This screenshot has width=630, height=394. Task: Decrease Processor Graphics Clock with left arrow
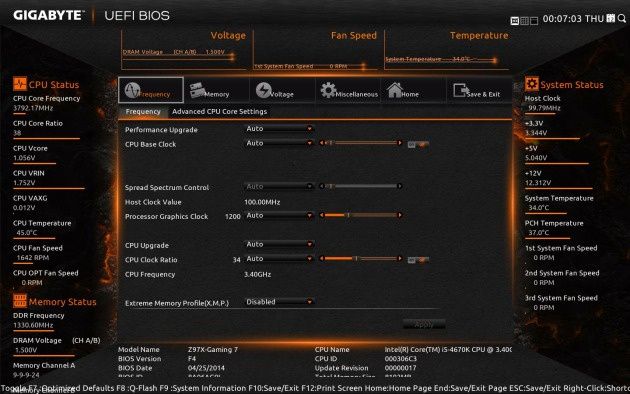pyautogui.click(x=322, y=215)
